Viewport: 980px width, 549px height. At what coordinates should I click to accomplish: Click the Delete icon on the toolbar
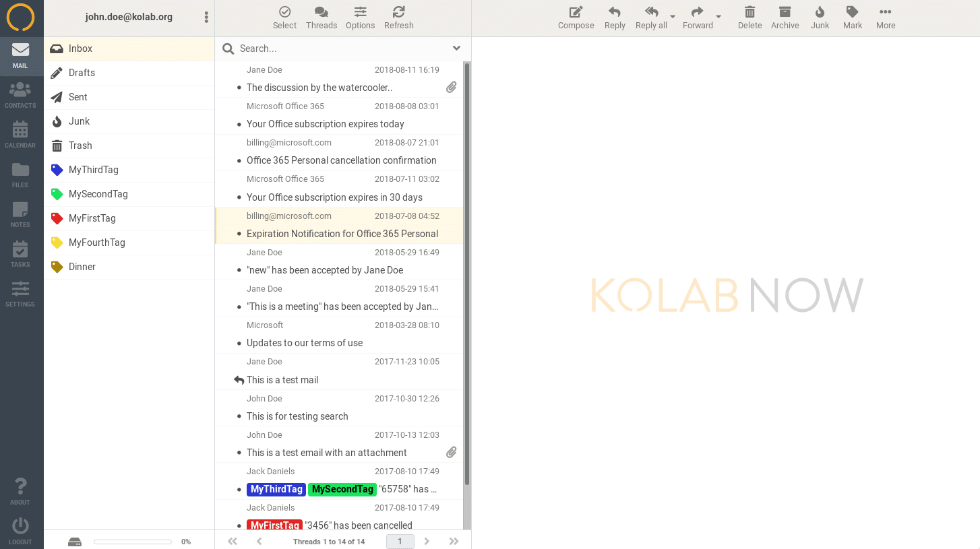tap(749, 18)
